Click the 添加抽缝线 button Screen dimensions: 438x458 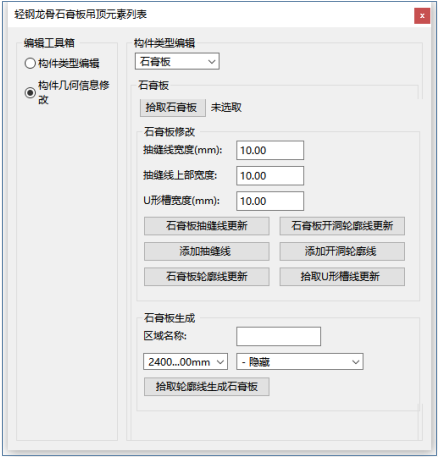[x=206, y=251]
